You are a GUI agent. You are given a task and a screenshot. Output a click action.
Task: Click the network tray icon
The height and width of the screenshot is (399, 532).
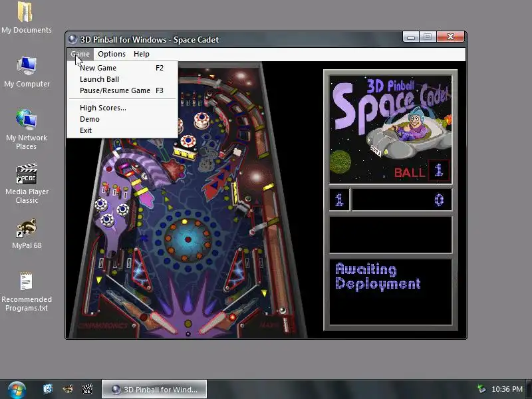pyautogui.click(x=481, y=389)
